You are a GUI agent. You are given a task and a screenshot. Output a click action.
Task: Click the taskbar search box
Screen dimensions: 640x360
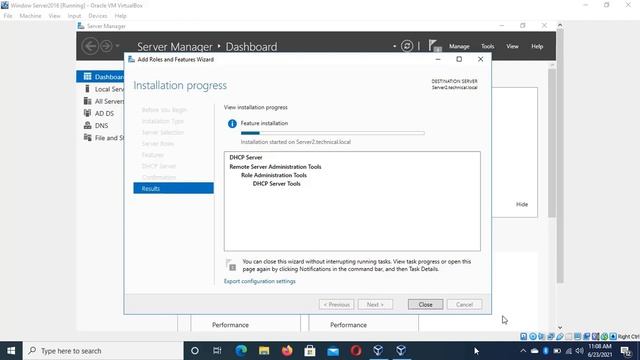[x=103, y=351]
